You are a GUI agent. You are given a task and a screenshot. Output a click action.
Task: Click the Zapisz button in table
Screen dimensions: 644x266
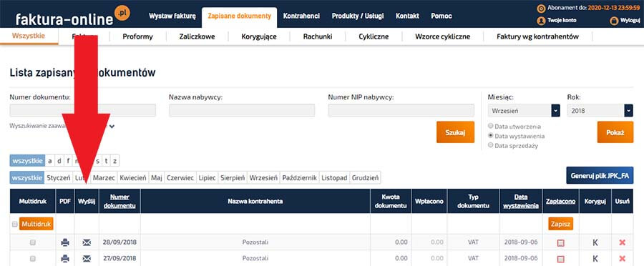pos(560,224)
